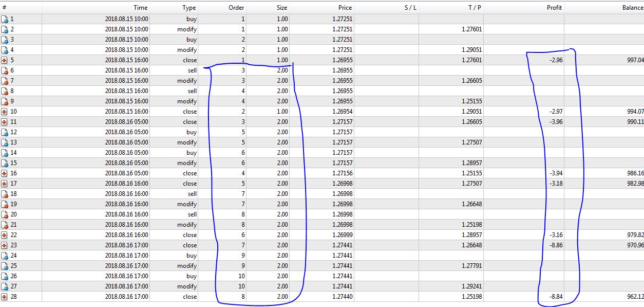
Task: Sort by the Type column header
Action: pyautogui.click(x=189, y=8)
